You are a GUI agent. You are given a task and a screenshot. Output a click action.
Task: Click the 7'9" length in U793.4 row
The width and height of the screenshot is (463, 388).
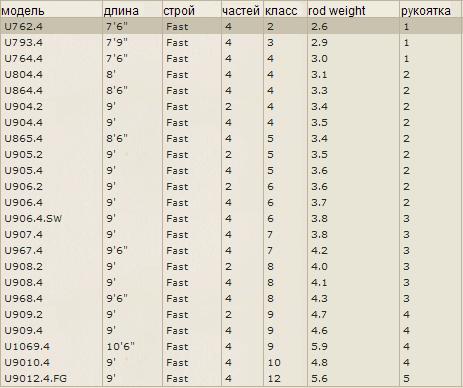click(x=117, y=42)
